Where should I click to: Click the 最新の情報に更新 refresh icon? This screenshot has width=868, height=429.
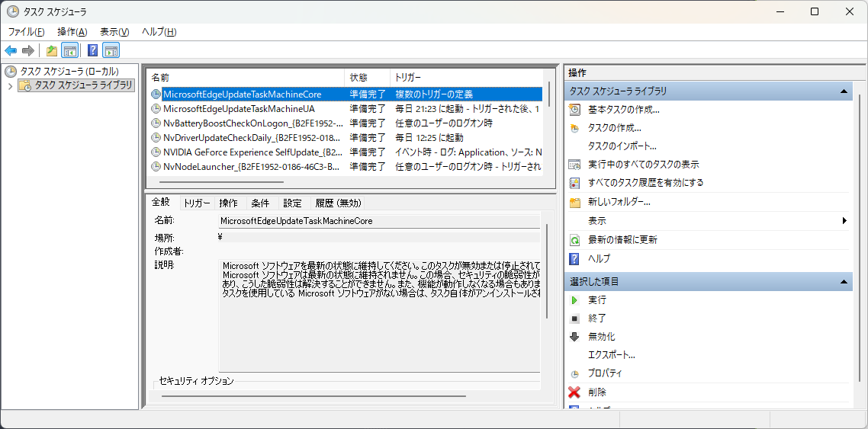click(x=575, y=240)
